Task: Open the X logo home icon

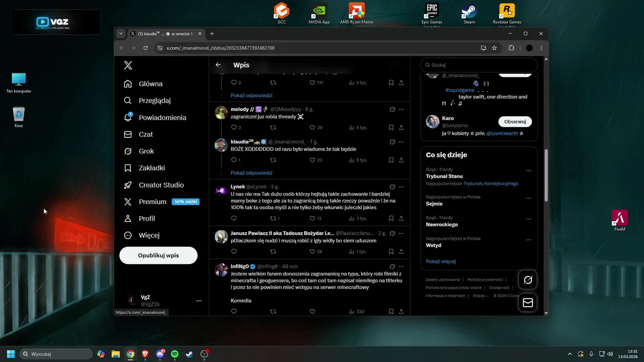Action: tap(128, 65)
